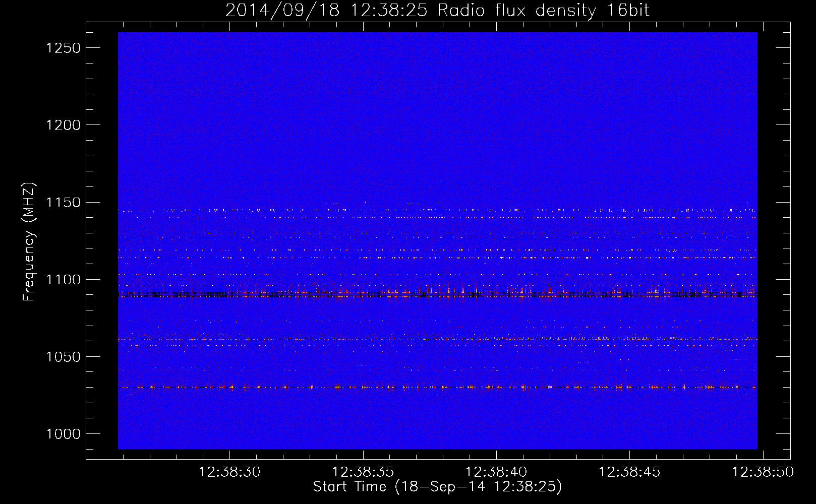Click the 1150 frequency tick label
The height and width of the screenshot is (504, 816).
(64, 203)
